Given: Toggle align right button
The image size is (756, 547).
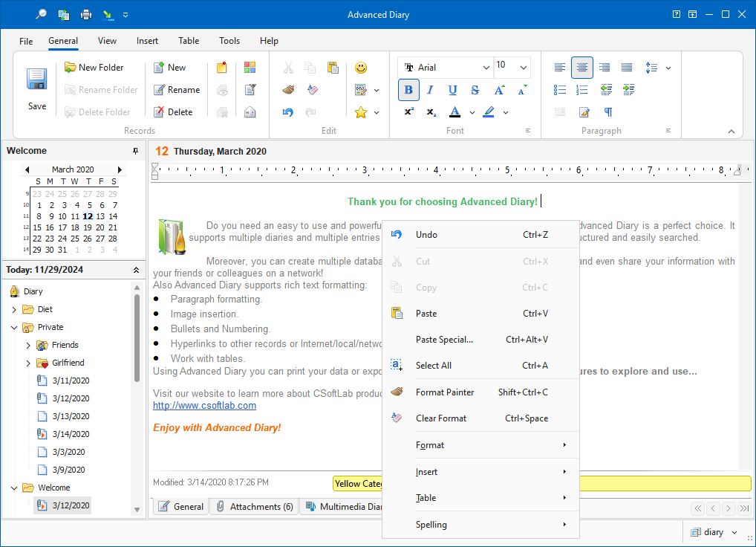Looking at the screenshot, I should tap(605, 68).
